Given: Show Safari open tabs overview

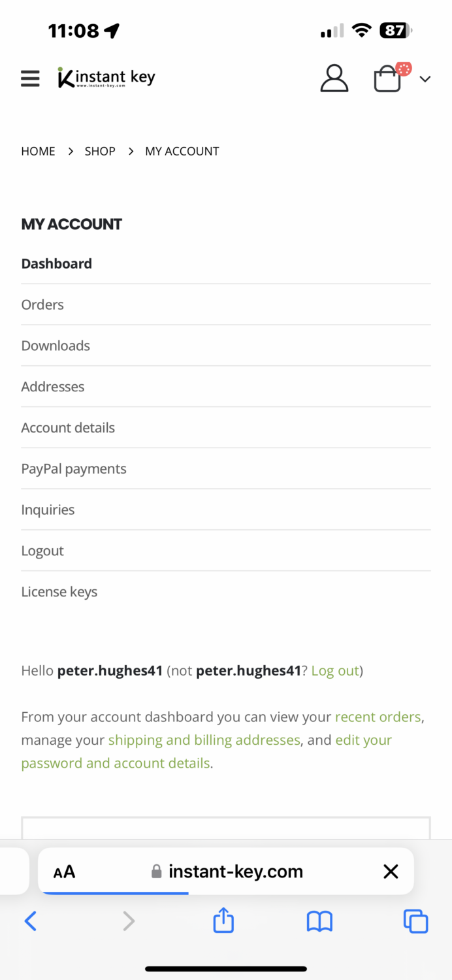Looking at the screenshot, I should tap(415, 921).
